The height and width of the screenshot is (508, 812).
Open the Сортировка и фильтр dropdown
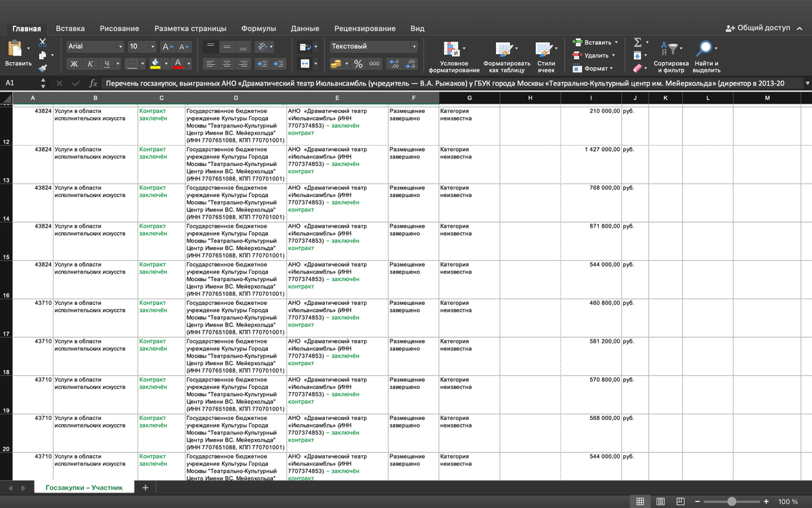[671, 58]
